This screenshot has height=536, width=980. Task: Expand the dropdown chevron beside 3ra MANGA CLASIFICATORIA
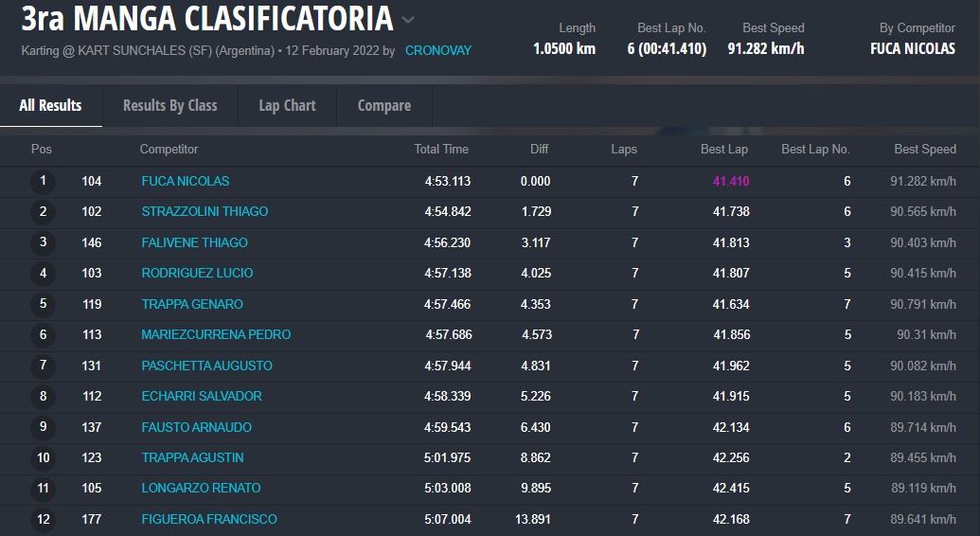coord(408,20)
